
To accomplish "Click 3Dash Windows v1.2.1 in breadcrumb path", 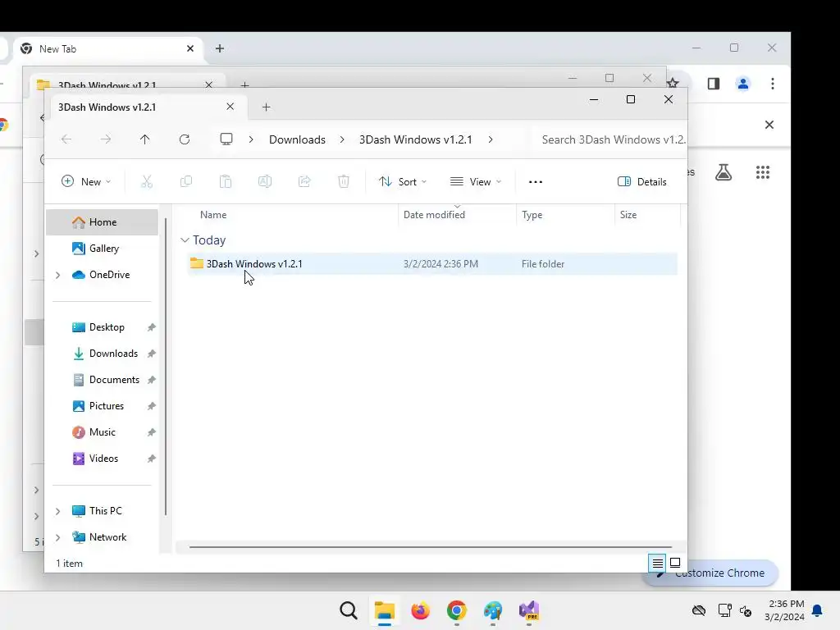I will [x=416, y=139].
